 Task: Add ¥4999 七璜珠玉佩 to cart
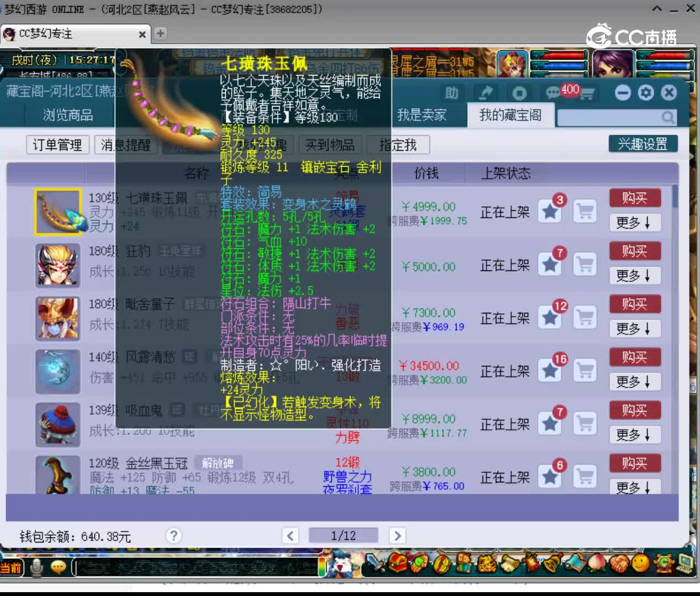585,211
